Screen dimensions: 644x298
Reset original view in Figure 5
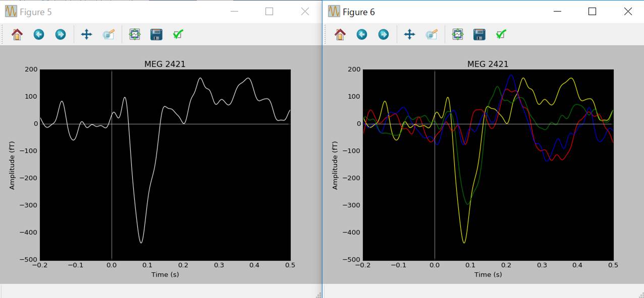pos(17,34)
